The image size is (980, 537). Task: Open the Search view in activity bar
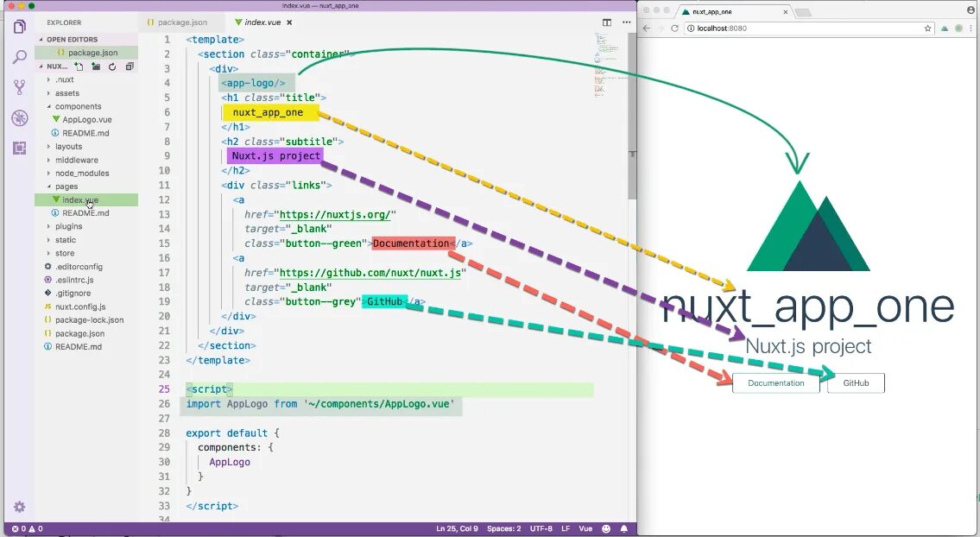click(19, 57)
